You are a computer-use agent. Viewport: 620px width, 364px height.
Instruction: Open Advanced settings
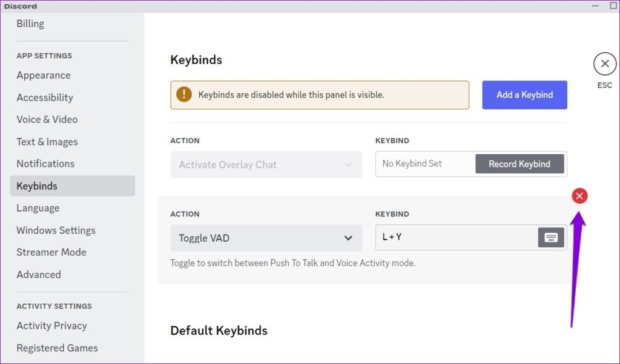click(38, 274)
